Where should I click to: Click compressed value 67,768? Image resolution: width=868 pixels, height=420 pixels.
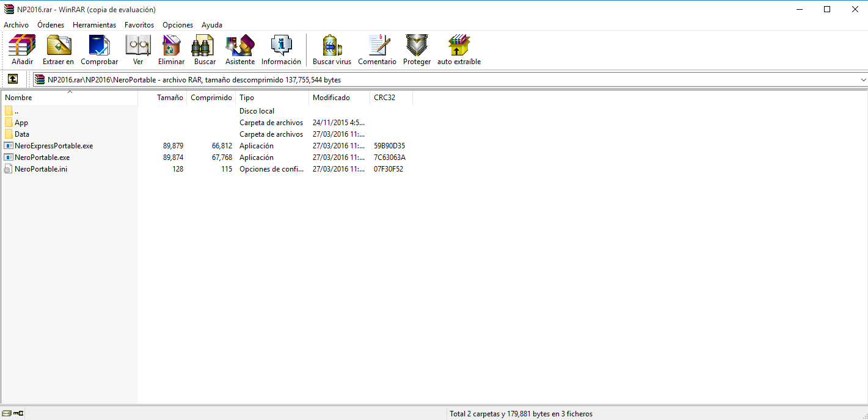tap(222, 157)
